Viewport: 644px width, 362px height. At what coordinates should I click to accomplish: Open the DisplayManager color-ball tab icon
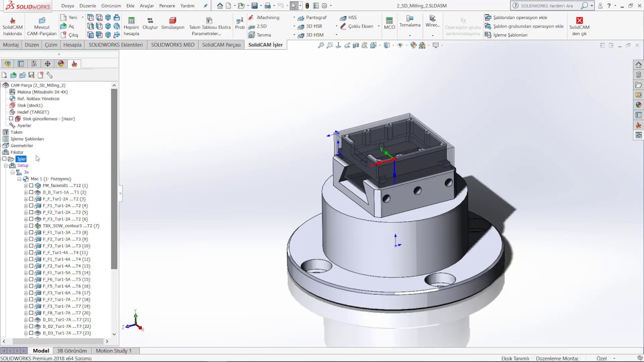click(61, 64)
